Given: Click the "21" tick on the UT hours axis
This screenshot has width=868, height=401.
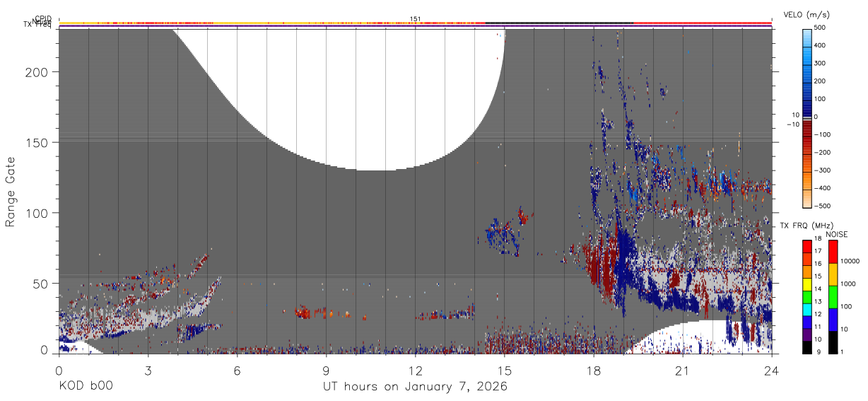Looking at the screenshot, I should (683, 371).
